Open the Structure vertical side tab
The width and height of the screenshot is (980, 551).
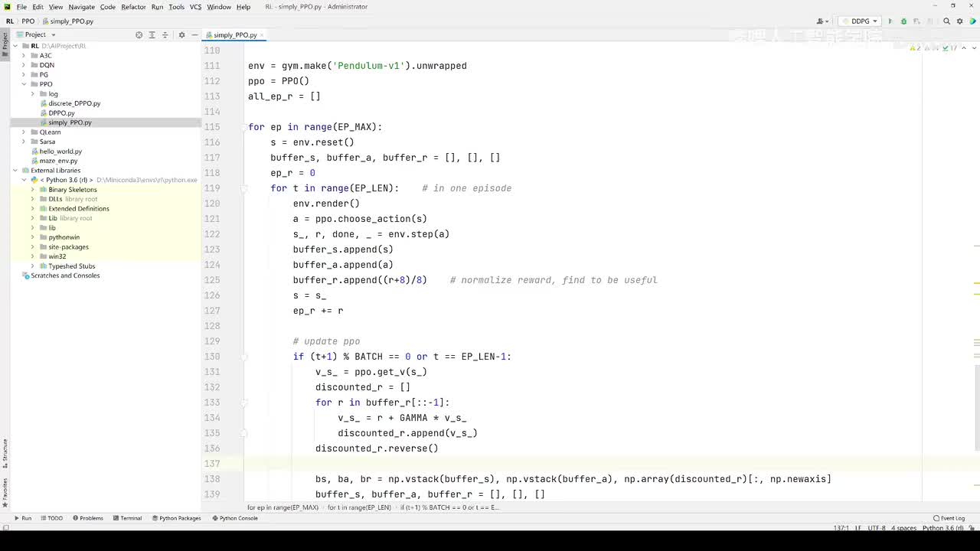point(5,453)
